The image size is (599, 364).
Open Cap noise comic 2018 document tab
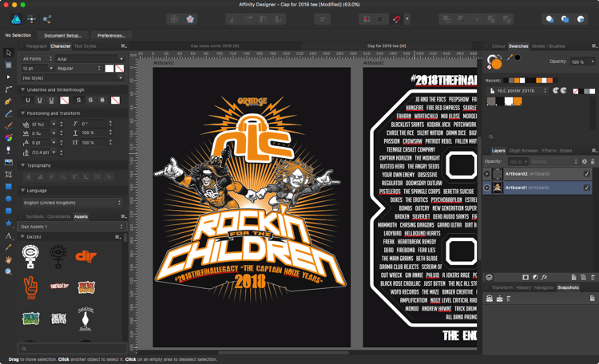215,45
